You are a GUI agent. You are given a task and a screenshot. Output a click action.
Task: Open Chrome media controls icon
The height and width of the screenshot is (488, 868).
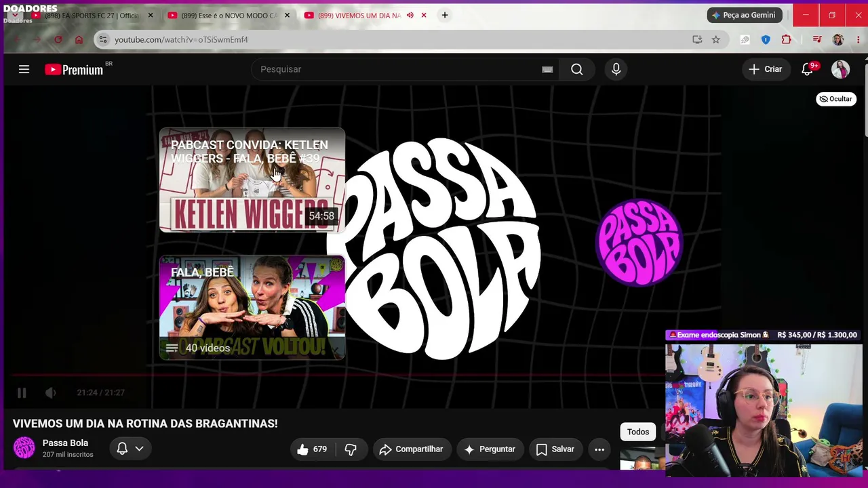click(817, 40)
